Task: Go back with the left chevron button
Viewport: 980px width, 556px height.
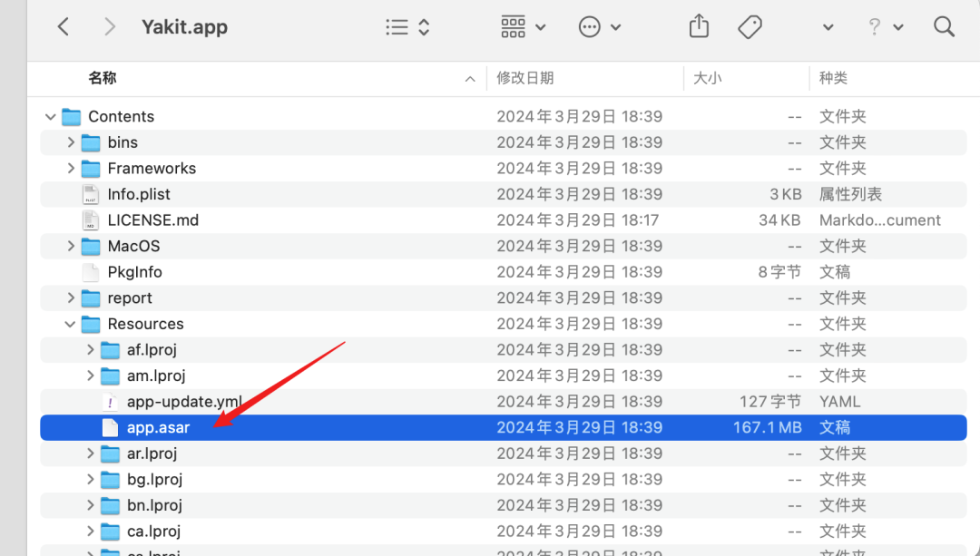Action: tap(64, 27)
